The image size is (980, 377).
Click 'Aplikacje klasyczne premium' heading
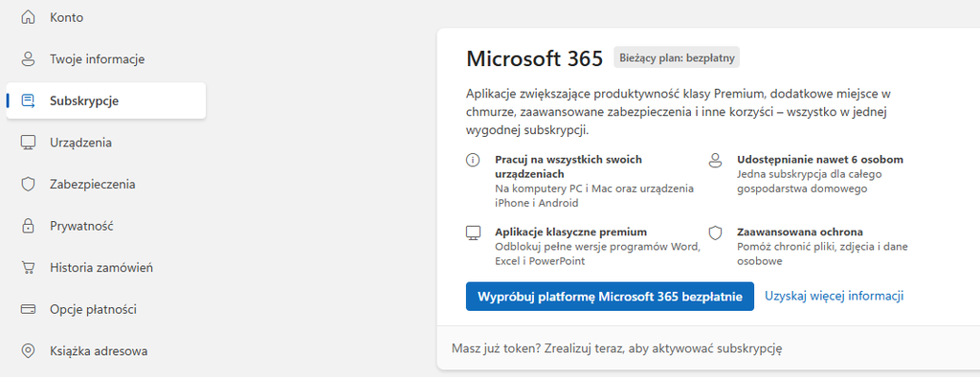click(570, 232)
